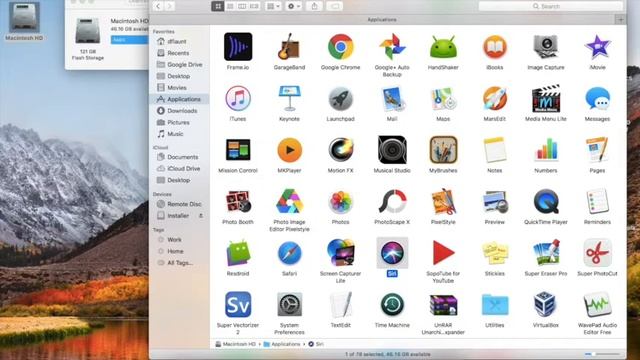Go forward in Finder history
Image resolution: width=640 pixels, height=360 pixels.
[170, 6]
